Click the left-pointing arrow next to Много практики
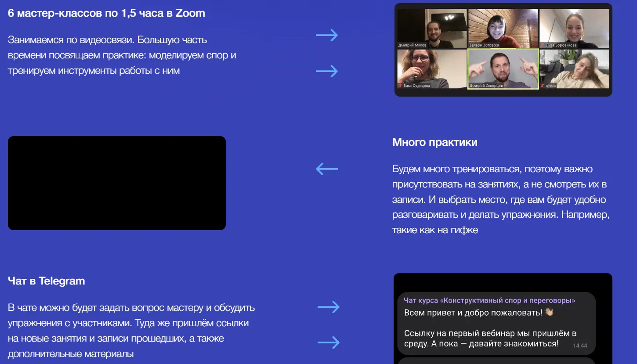Viewport: 637px width, 364px height. click(x=327, y=169)
